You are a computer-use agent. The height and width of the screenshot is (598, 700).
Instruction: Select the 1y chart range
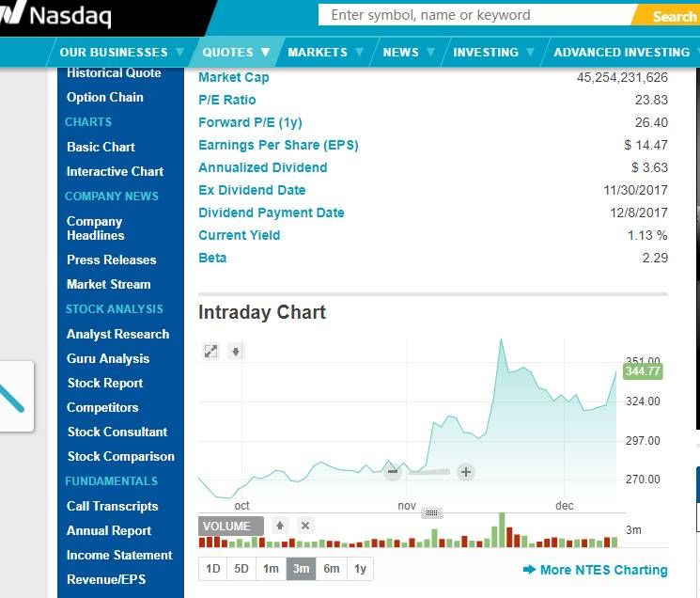click(x=360, y=569)
